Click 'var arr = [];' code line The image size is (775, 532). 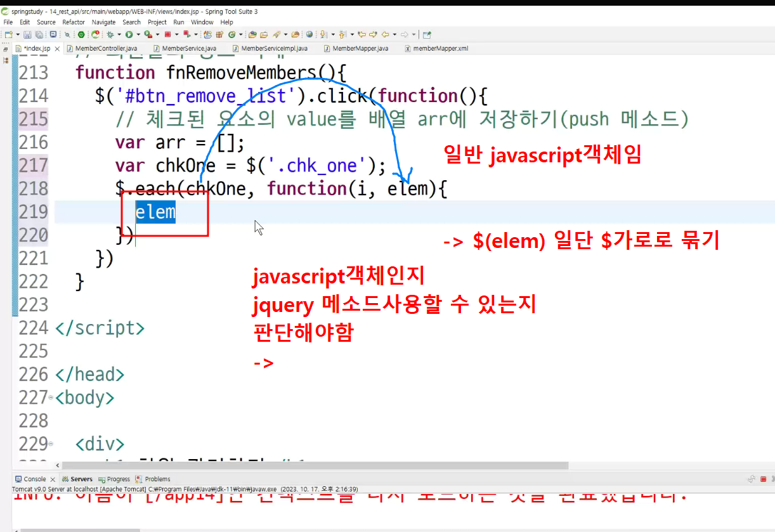click(x=180, y=142)
